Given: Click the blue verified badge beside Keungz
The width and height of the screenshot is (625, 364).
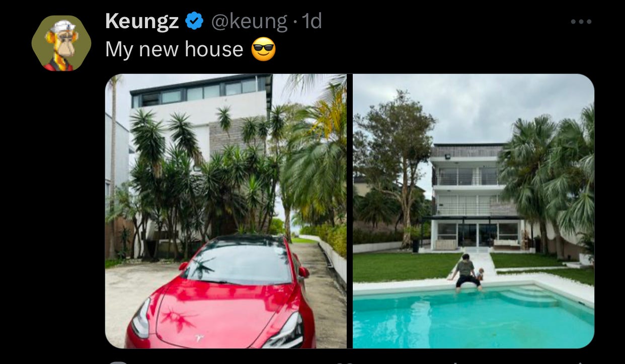Looking at the screenshot, I should tap(194, 21).
